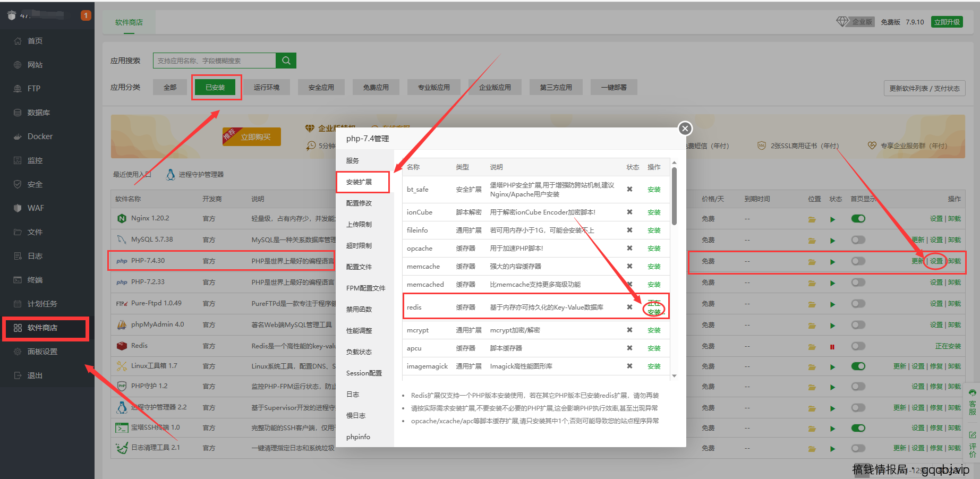Click the application search magnifier icon
Image resolution: width=980 pixels, height=479 pixels.
pyautogui.click(x=286, y=60)
